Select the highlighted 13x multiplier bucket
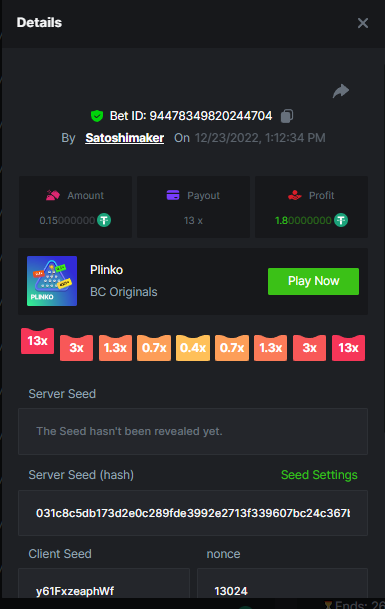385x609 pixels. coord(37,341)
